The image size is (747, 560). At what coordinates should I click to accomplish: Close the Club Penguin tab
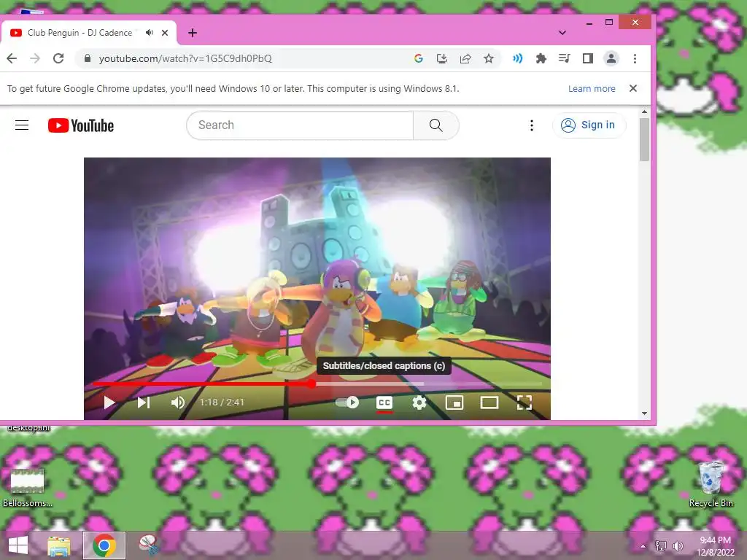[x=165, y=33]
